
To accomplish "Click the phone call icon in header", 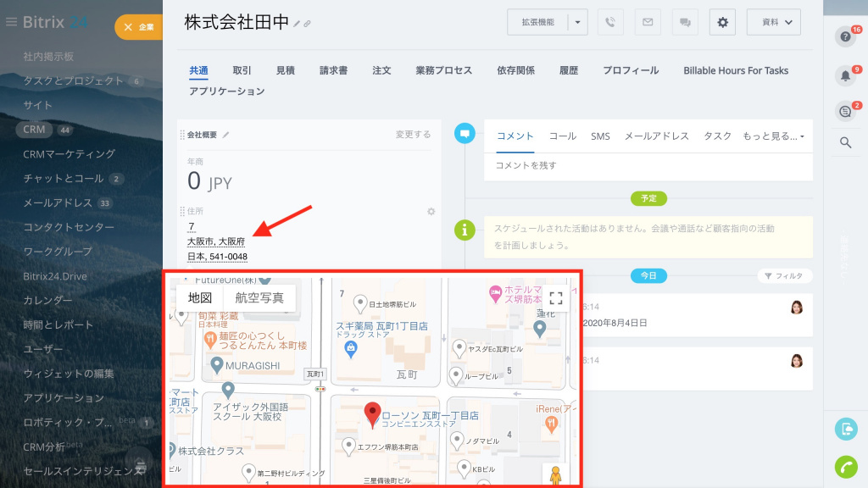I will [610, 22].
